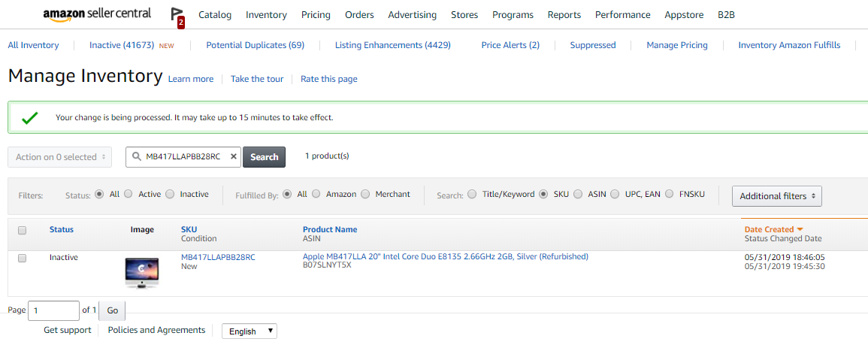Open Listing Enhancements (4429)
This screenshot has height=357, width=868.
(392, 45)
